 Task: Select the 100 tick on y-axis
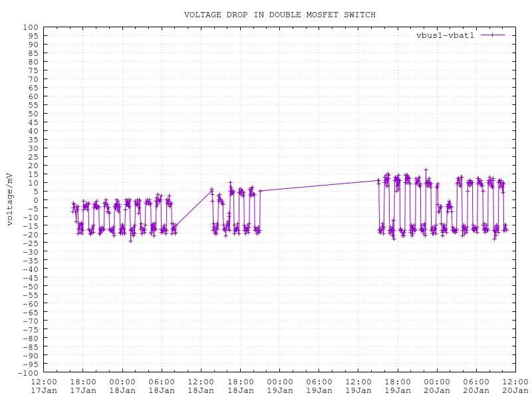click(x=31, y=27)
